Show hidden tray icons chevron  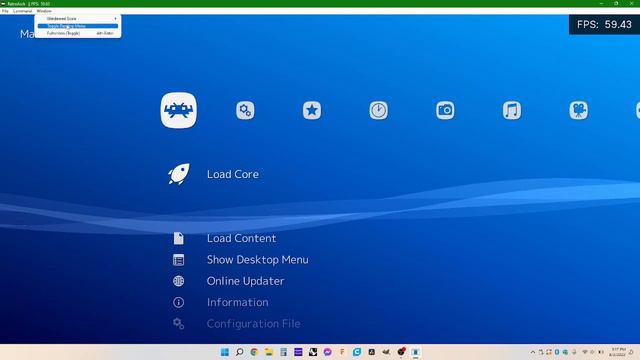pyautogui.click(x=533, y=352)
